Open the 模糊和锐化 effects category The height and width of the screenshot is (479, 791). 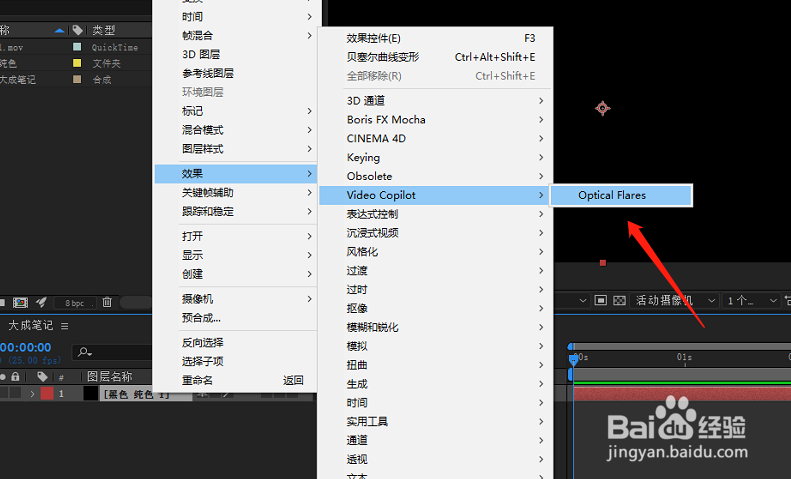point(435,327)
